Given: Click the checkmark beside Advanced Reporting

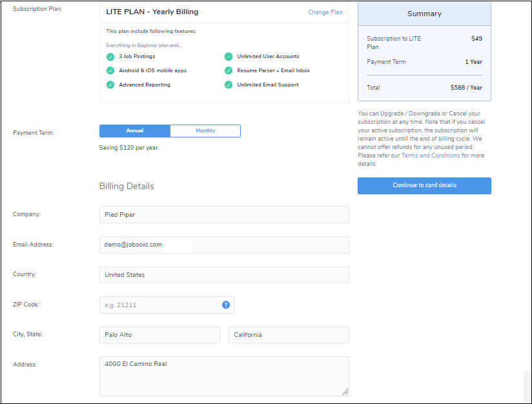Looking at the screenshot, I should [110, 85].
